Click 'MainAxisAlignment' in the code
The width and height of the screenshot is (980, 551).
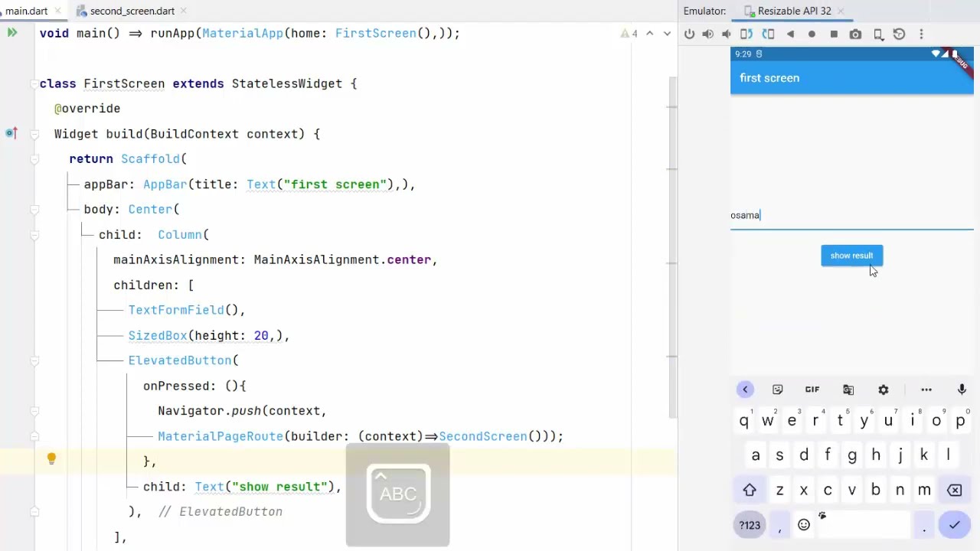(316, 259)
